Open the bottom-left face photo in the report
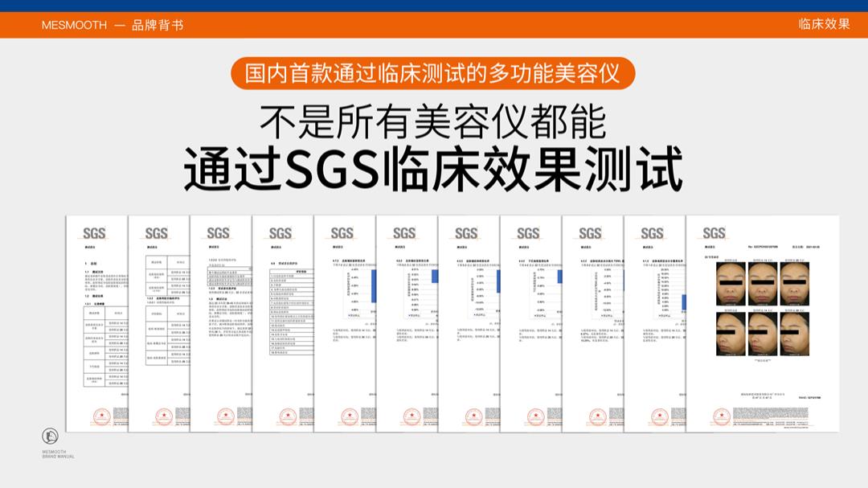This screenshot has height=488, width=868. pos(731,334)
